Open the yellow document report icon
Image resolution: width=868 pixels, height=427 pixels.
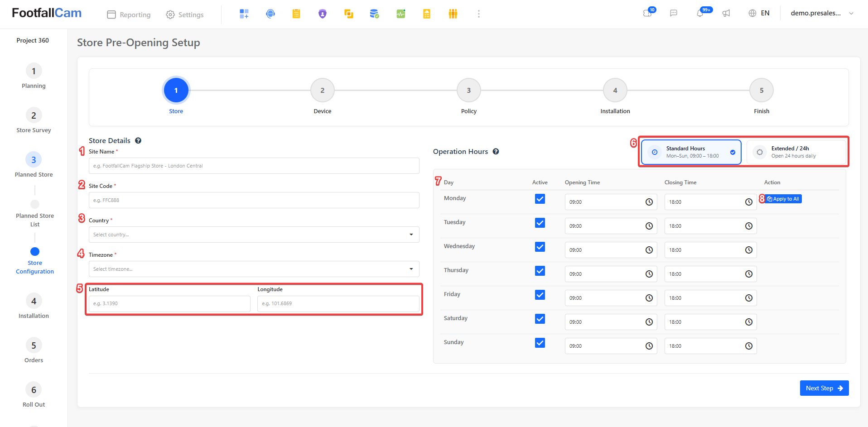(x=427, y=14)
